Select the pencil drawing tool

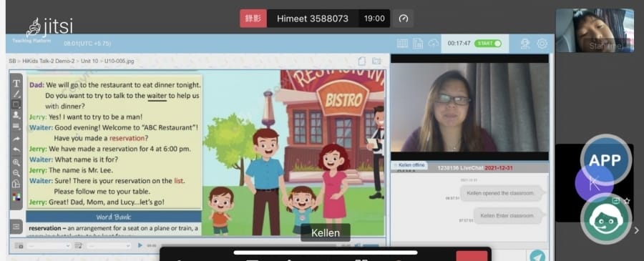pos(16,94)
